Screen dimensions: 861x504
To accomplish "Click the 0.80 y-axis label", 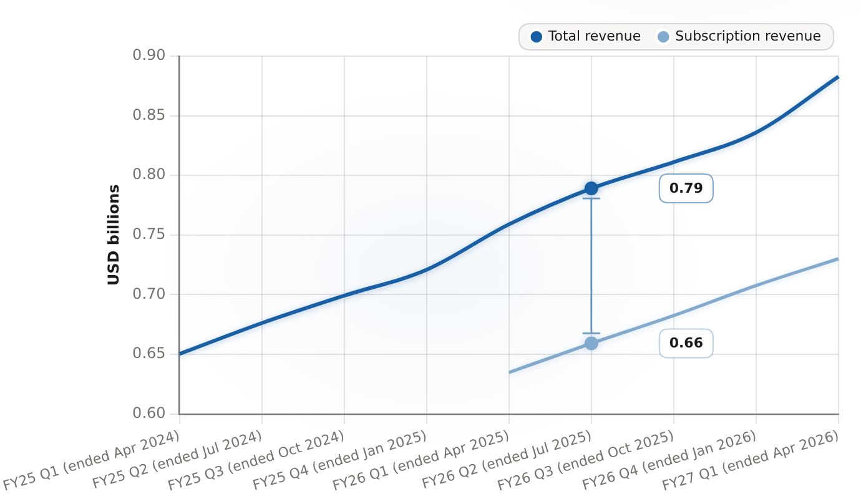I will click(149, 175).
